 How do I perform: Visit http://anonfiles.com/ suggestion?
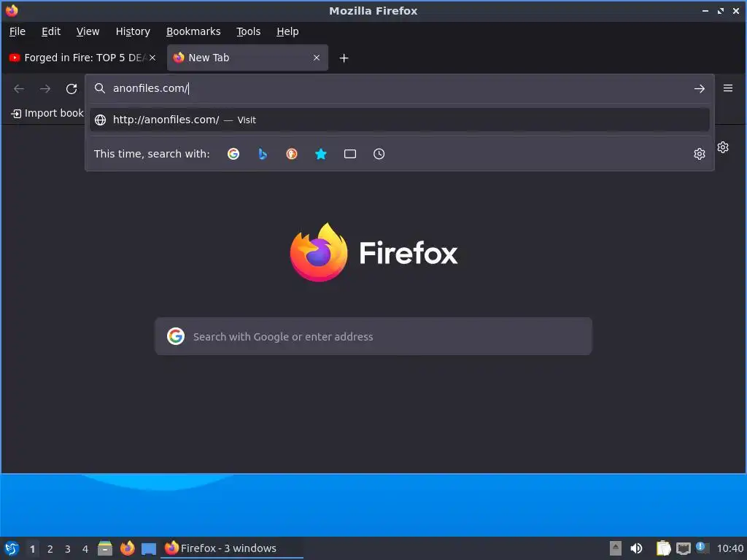point(399,120)
